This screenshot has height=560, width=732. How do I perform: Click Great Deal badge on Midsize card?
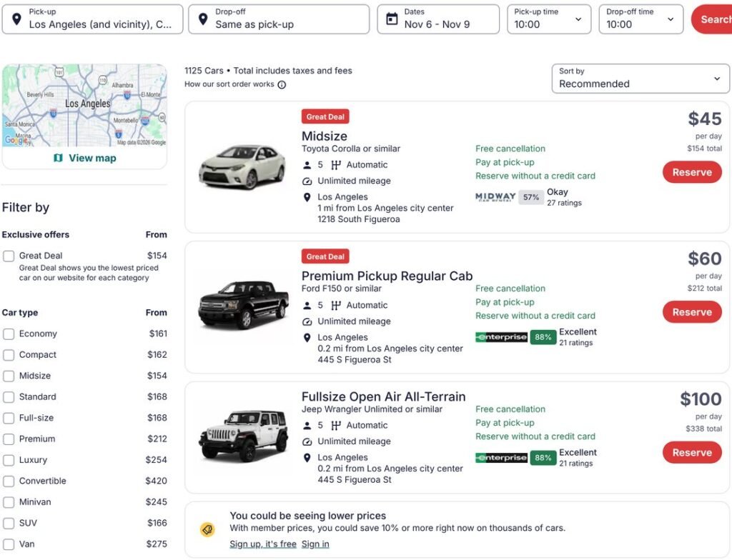(325, 116)
